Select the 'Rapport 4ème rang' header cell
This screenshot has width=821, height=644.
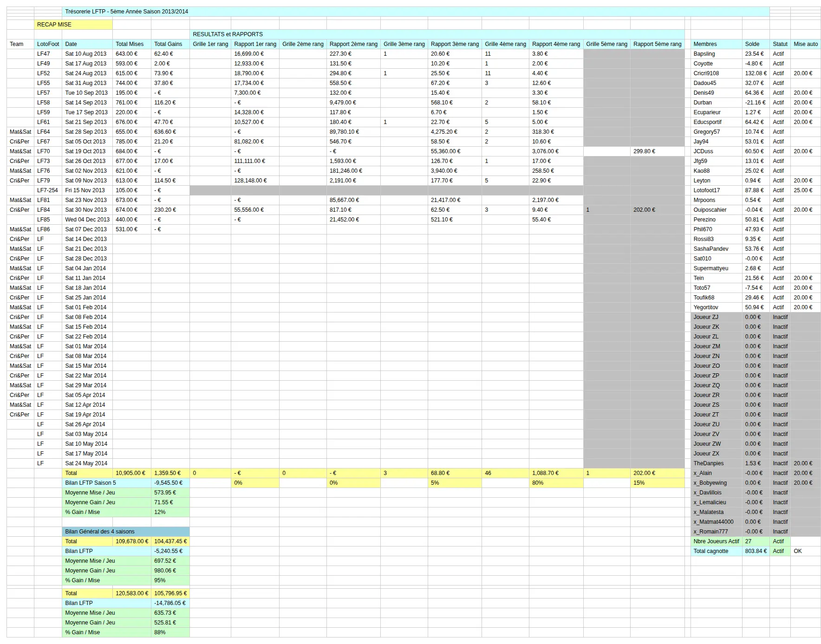click(x=556, y=44)
